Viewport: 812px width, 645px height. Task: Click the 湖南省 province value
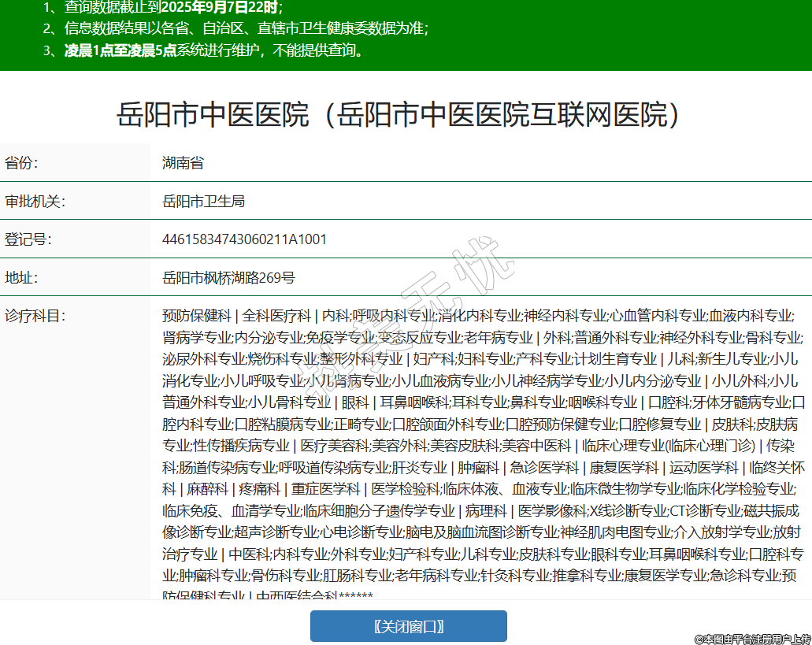[x=183, y=163]
